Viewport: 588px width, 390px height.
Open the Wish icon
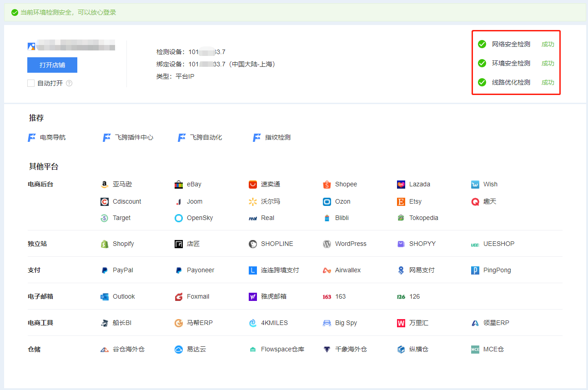(x=475, y=184)
